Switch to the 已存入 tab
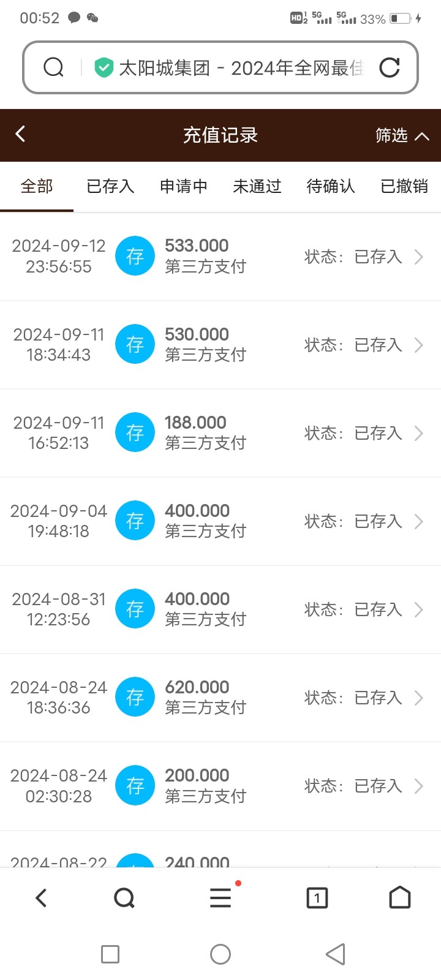Viewport: 441px width, 980px height. tap(110, 186)
